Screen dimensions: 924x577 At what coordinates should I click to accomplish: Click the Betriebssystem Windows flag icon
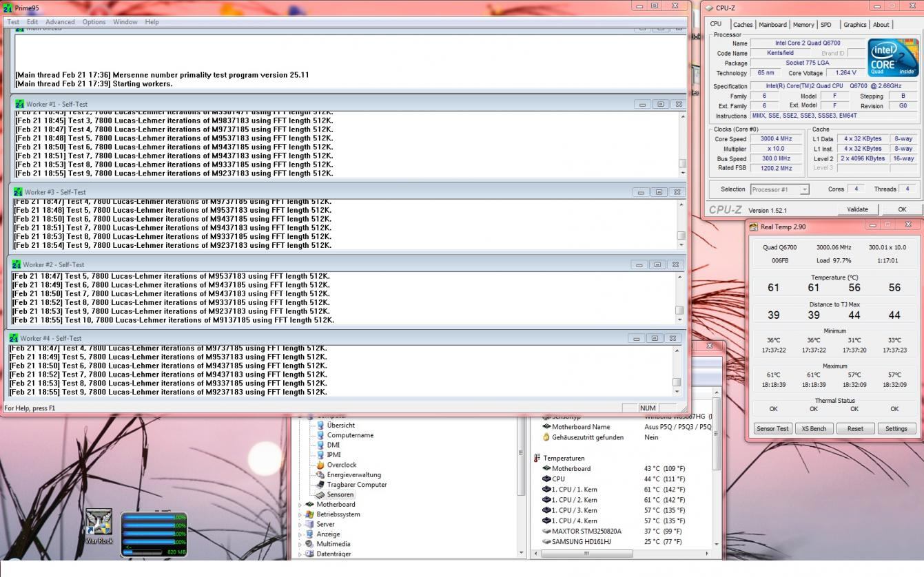[309, 514]
